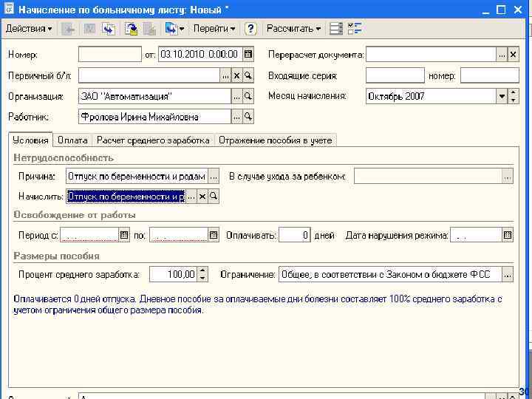The width and height of the screenshot is (532, 399).
Task: Open calendar for Период с date
Action: coord(124,235)
